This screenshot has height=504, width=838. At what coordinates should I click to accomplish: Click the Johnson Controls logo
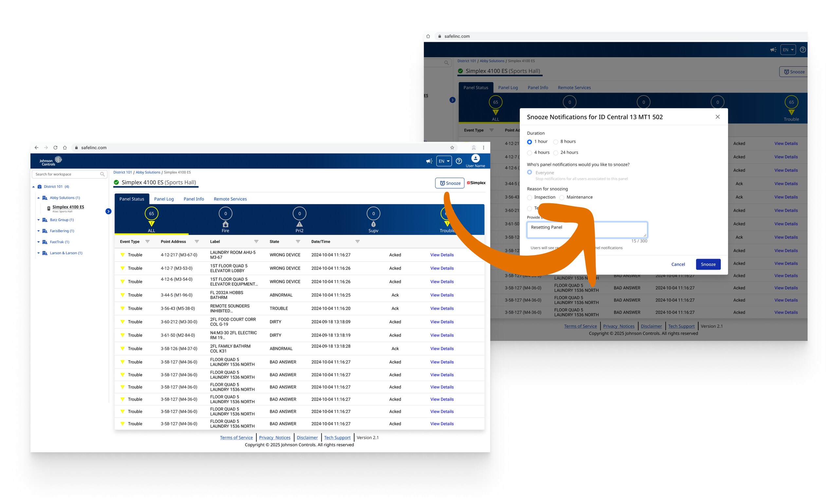51,161
